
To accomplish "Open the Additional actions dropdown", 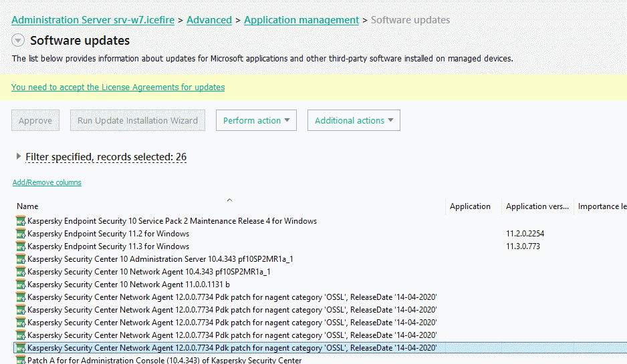I will pyautogui.click(x=354, y=120).
